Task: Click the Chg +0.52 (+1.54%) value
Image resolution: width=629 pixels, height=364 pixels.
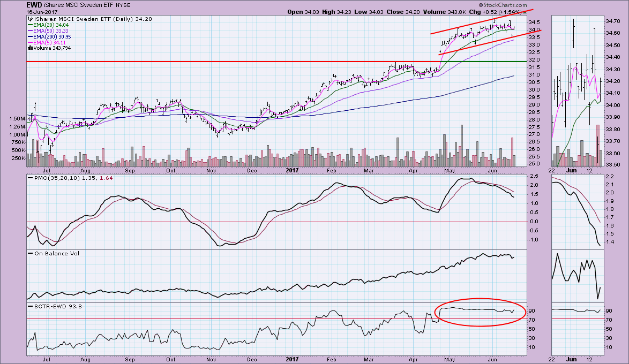Action: [x=495, y=12]
